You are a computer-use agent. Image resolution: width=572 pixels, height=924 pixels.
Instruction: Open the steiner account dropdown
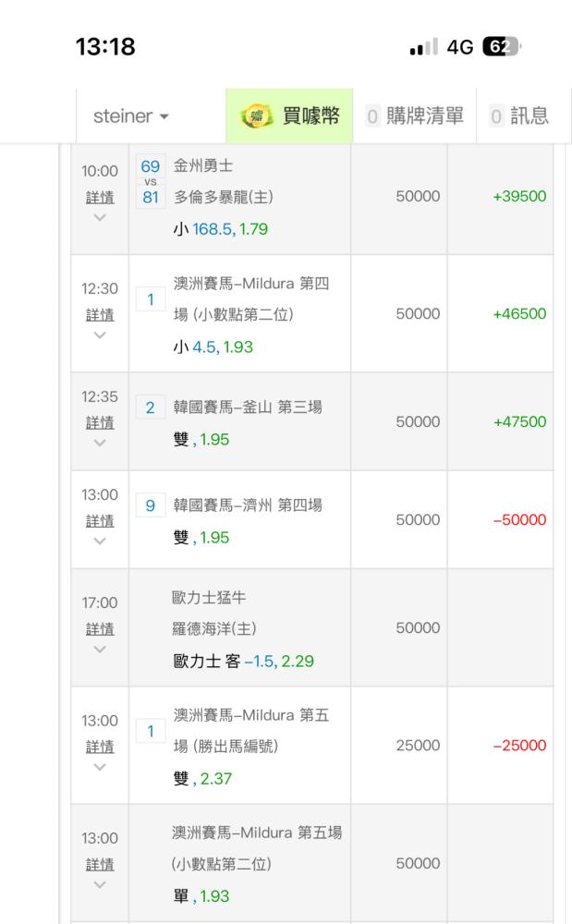point(131,116)
